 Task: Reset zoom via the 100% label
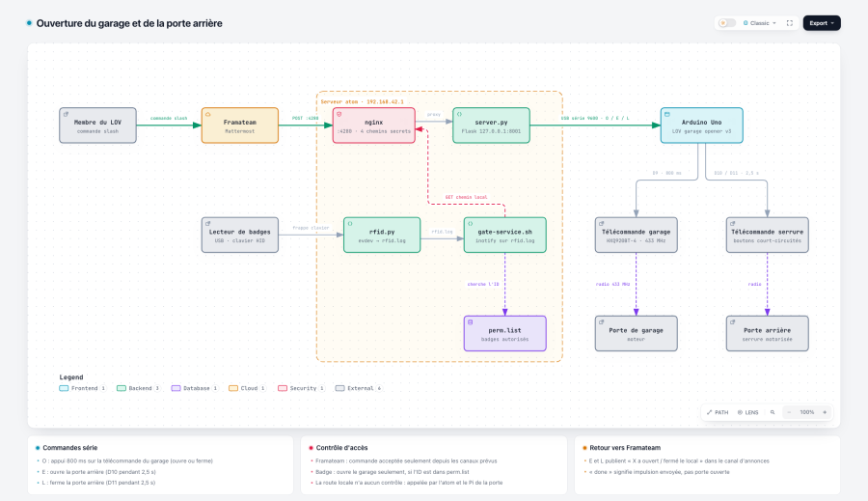point(806,412)
